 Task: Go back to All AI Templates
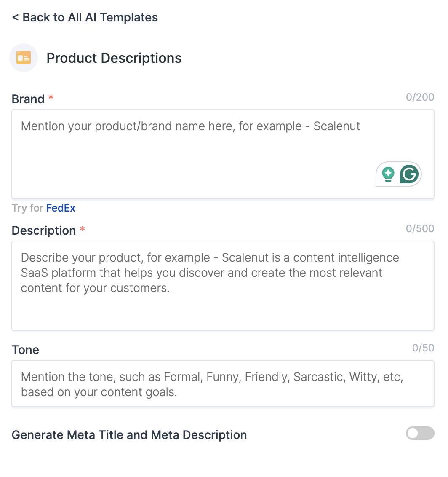point(85,17)
